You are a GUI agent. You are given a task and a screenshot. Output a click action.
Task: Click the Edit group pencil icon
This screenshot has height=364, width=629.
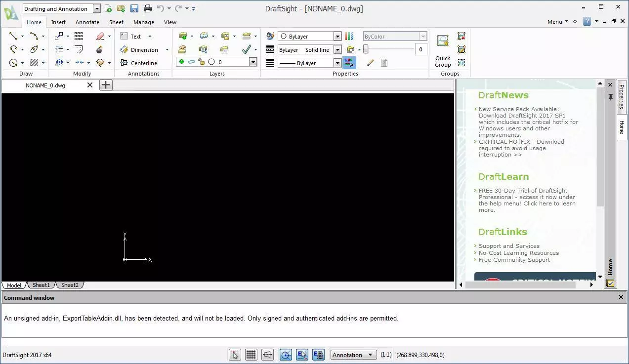point(461,49)
